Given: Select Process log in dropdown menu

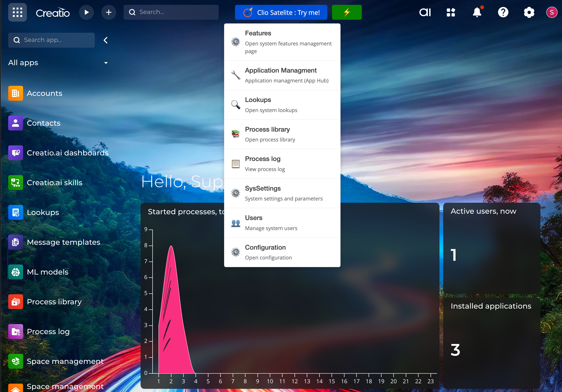Looking at the screenshot, I should (x=282, y=164).
